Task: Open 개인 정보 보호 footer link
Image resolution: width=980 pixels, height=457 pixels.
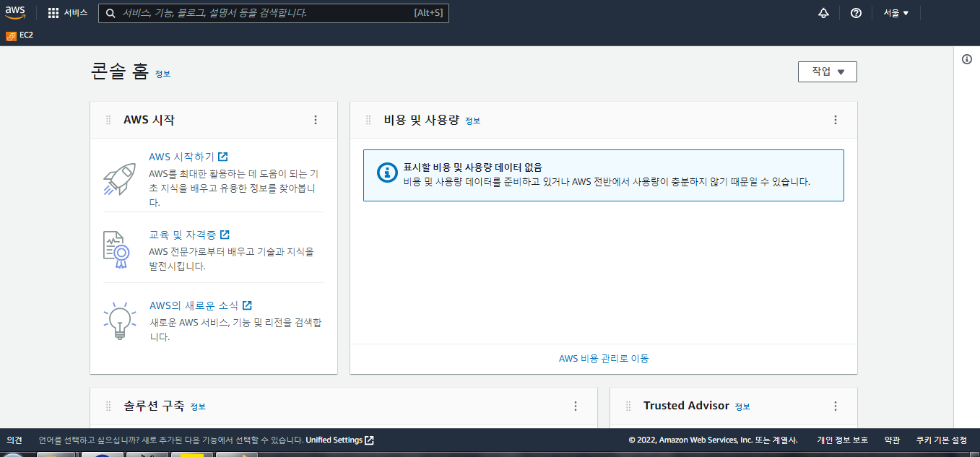Action: (x=842, y=440)
